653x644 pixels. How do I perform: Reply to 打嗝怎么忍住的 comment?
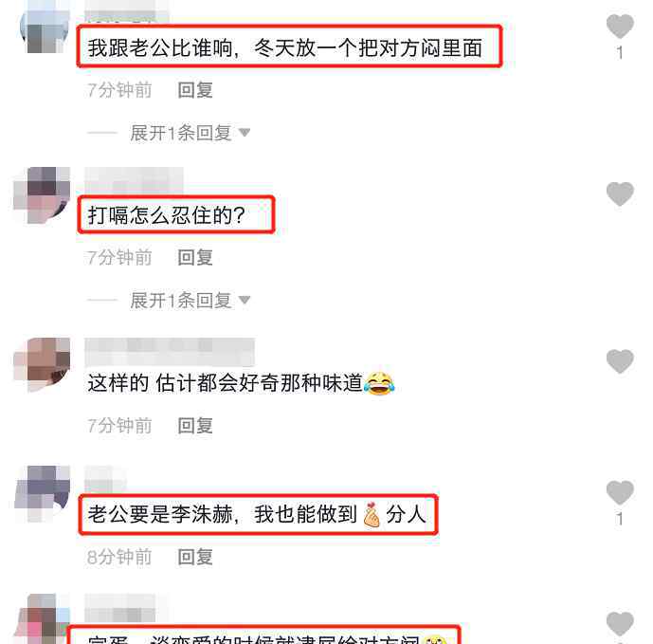195,258
